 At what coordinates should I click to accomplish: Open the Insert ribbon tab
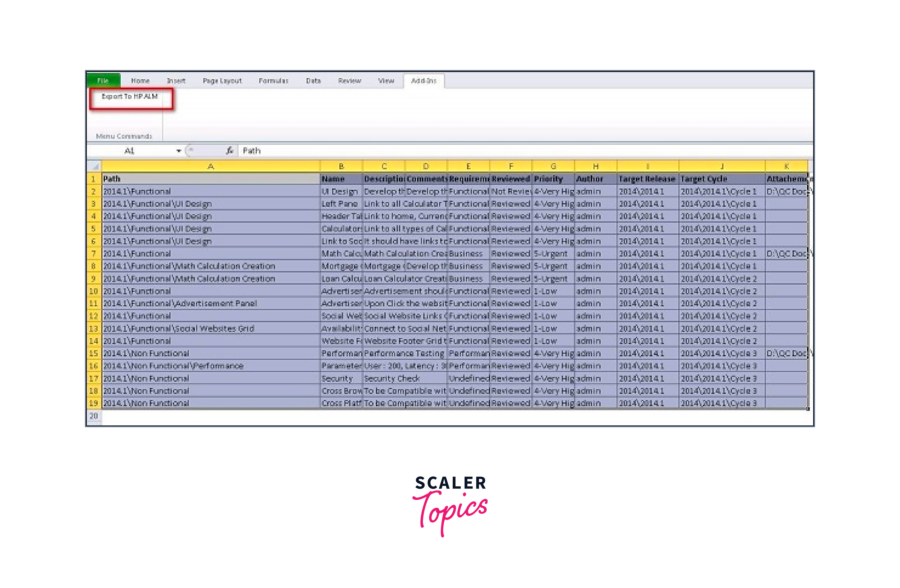(176, 80)
